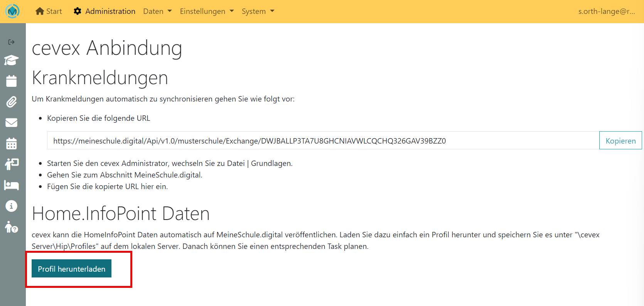Image resolution: width=644 pixels, height=306 pixels.
Task: Click the Profil herunterladen button
Action: coord(71,269)
